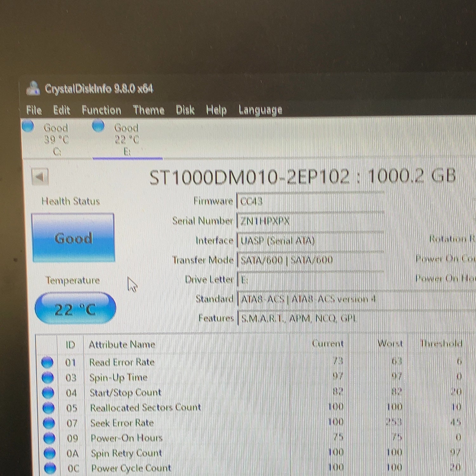476x476 pixels.
Task: Click the status icon for Reallocated Sectors Count
Action: [48, 408]
